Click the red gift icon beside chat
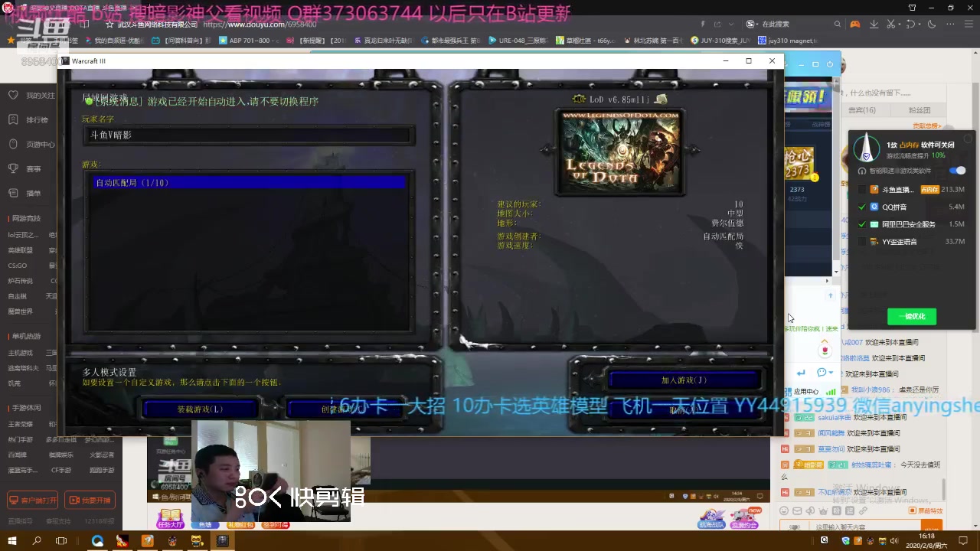Screen dimensions: 980x551 [x=825, y=350]
